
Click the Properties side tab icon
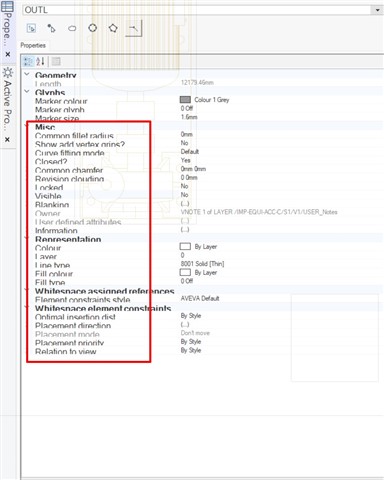pos(7,7)
